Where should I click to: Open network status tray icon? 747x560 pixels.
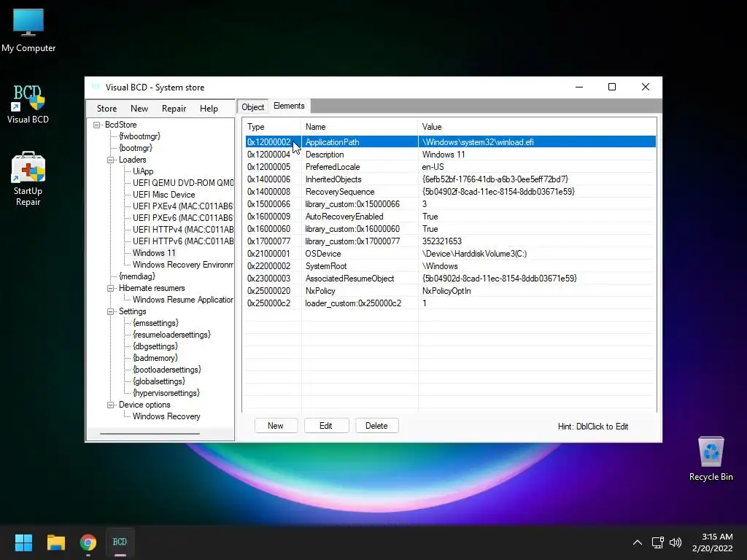coord(658,542)
